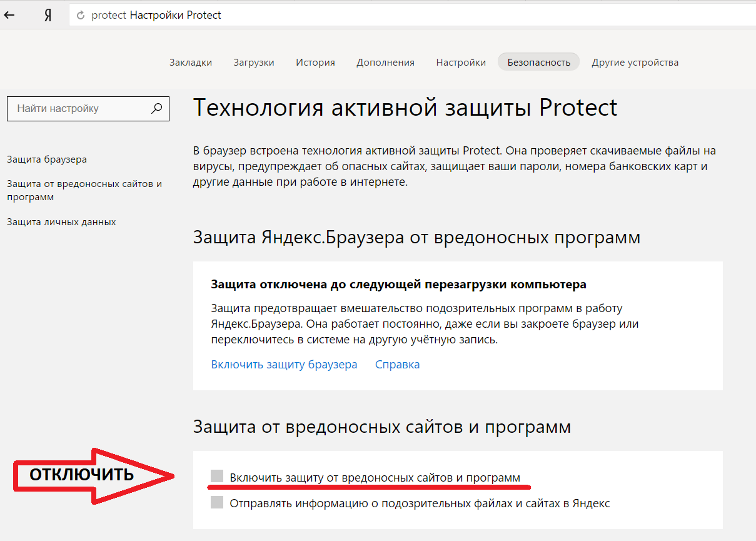Screen dimensions: 756x541
Task: Select the Безопасность tab
Action: tap(538, 62)
